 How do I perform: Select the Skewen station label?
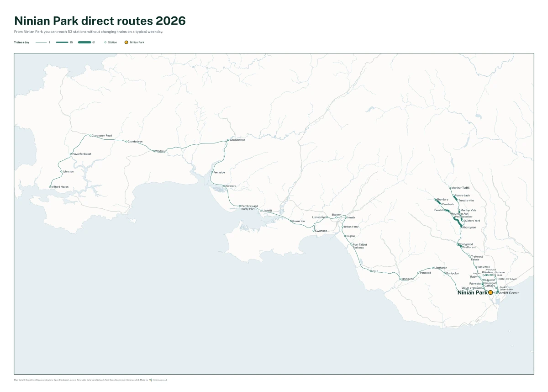click(337, 214)
